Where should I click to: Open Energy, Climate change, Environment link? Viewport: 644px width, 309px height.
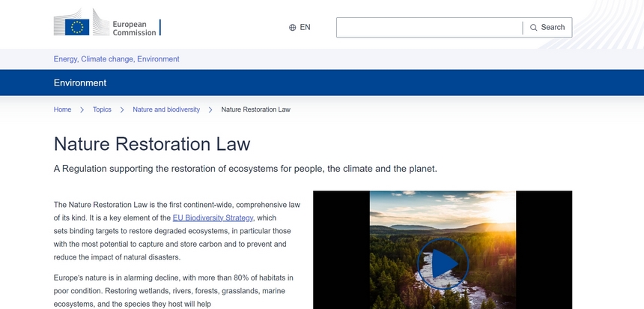116,59
